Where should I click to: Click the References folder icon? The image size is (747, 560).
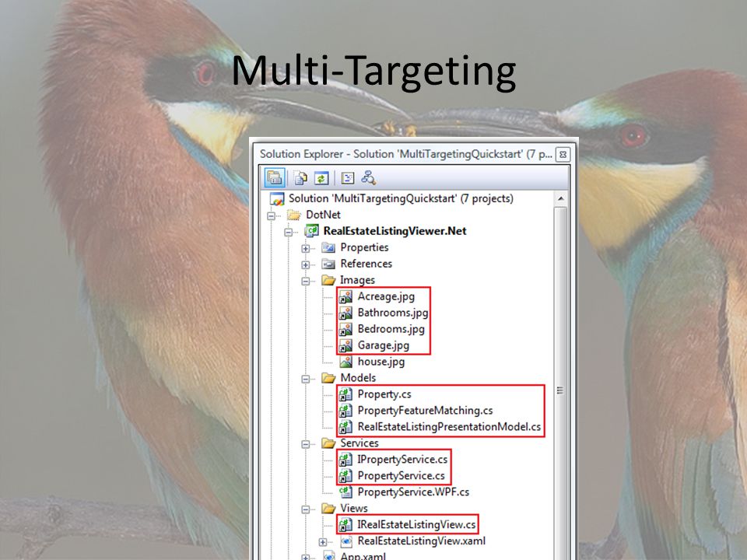tap(328, 264)
